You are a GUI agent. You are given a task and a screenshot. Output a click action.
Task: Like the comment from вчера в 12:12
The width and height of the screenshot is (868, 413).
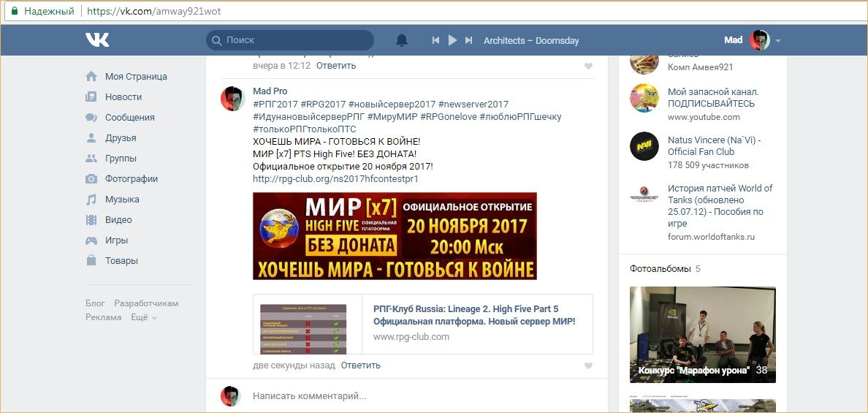click(588, 66)
